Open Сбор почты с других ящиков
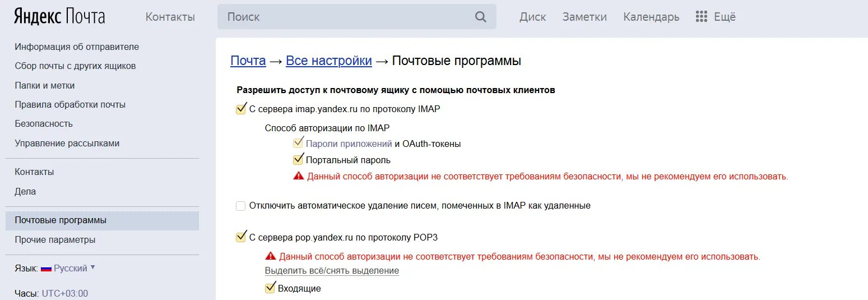This screenshot has height=300, width=868. [x=75, y=66]
